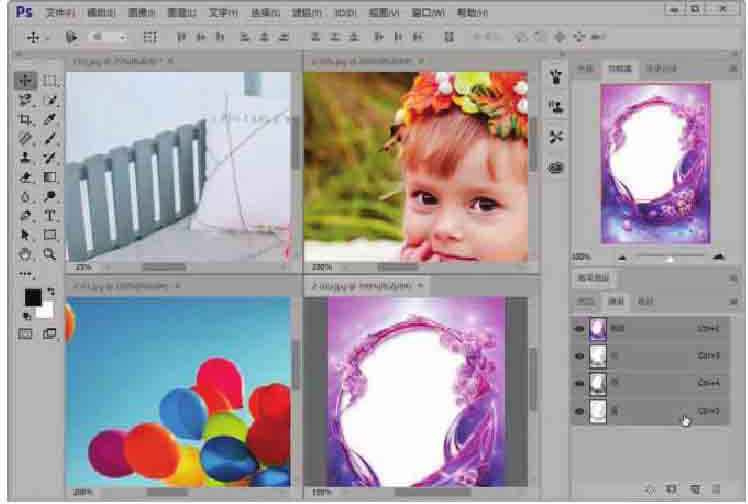Viewport: 748px width, 504px height.
Task: Choose the Pen tool in toolbox
Action: point(27,216)
